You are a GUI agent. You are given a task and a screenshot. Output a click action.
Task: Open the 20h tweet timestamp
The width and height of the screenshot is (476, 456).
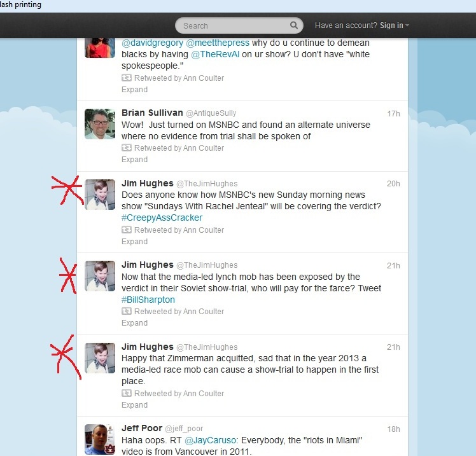coord(393,184)
